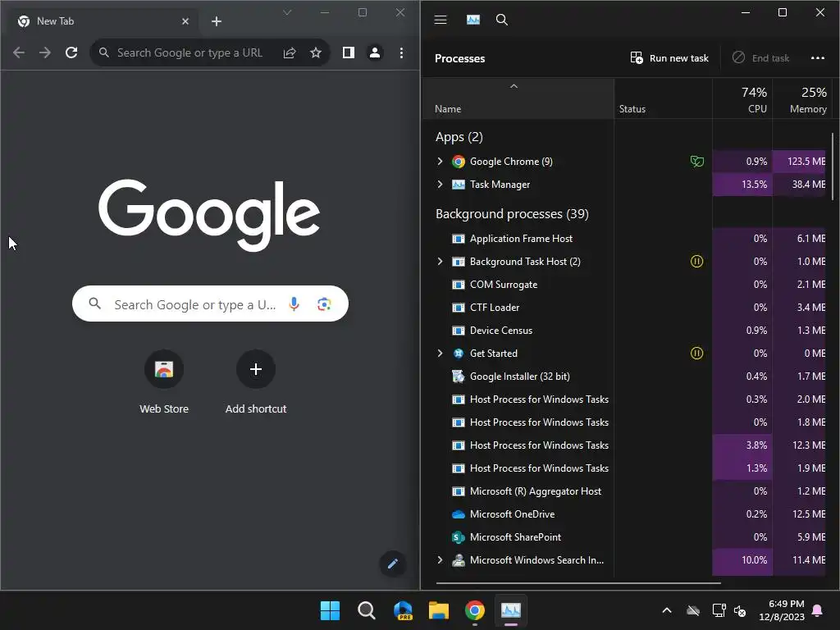Click the Task Manager vertical scrollbar thumb
840x630 pixels.
pyautogui.click(x=833, y=166)
